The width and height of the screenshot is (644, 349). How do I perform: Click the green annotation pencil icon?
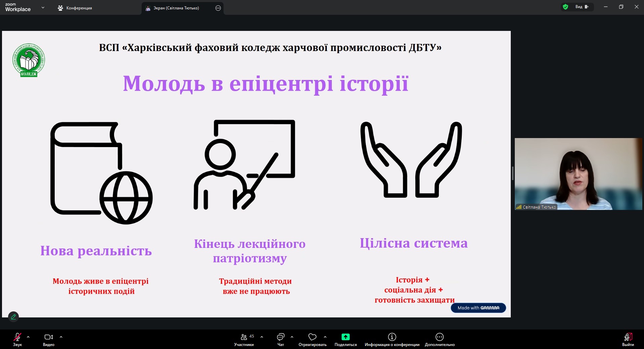13,316
